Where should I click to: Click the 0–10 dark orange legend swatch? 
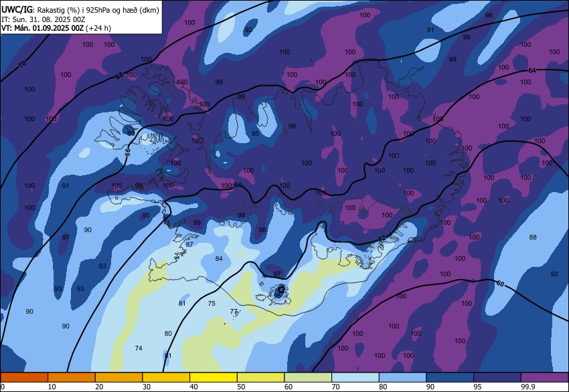24,377
